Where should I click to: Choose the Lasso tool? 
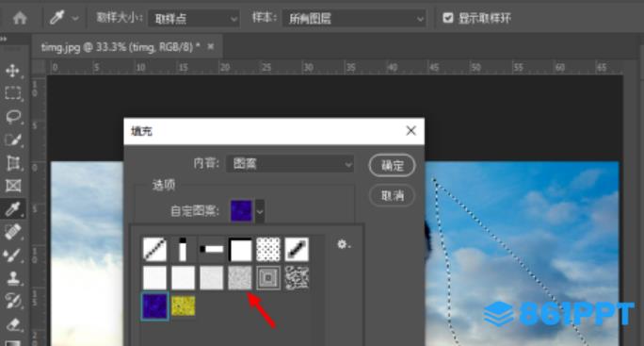13,117
